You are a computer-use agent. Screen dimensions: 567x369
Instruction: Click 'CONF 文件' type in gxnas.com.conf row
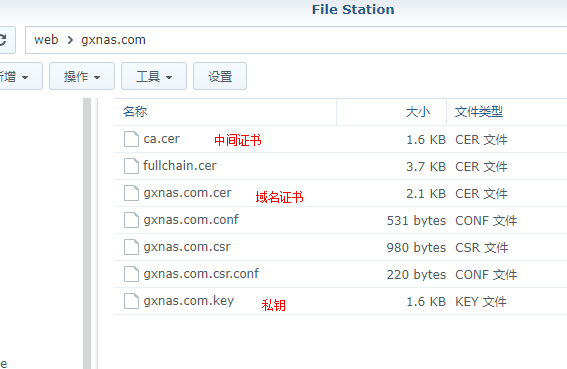(x=486, y=221)
